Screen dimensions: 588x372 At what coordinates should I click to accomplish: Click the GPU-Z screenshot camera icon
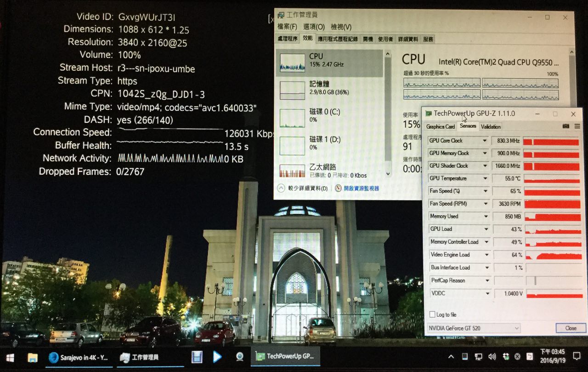point(566,126)
